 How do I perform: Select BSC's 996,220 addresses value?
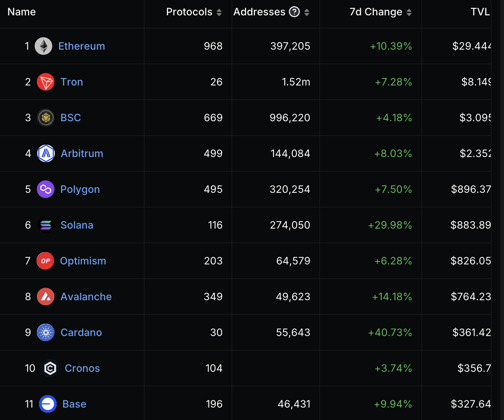[x=290, y=118]
